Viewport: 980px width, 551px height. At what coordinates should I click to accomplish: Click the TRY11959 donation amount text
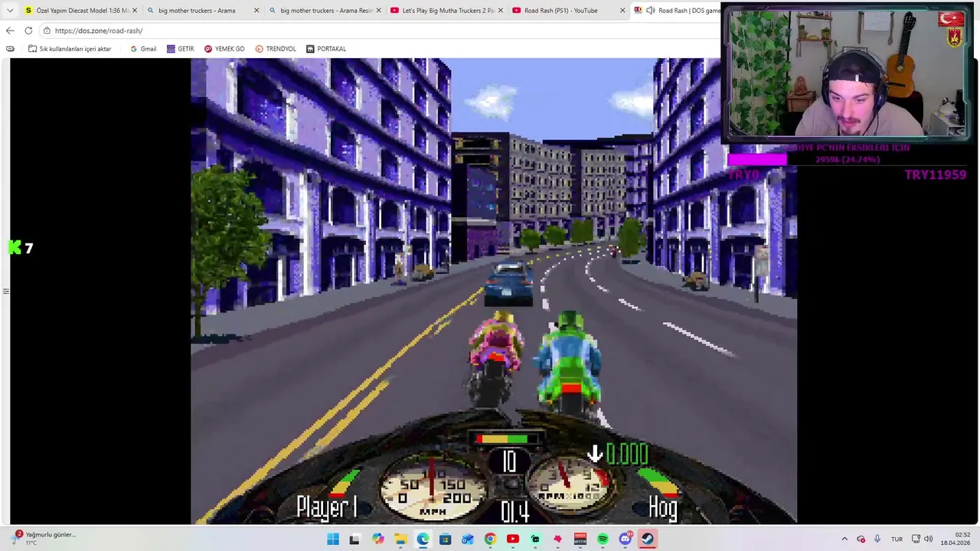pyautogui.click(x=935, y=174)
